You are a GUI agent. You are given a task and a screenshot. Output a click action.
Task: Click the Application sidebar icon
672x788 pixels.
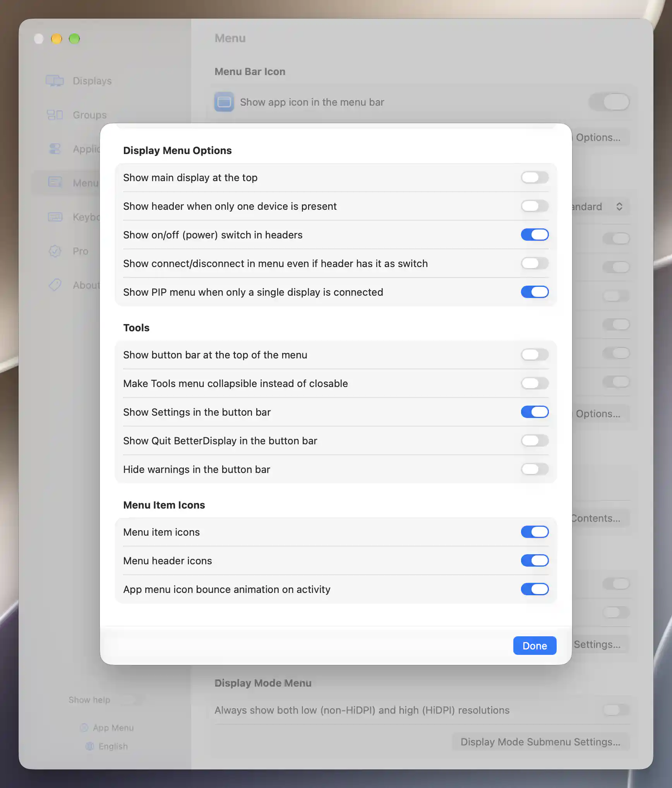(x=55, y=149)
